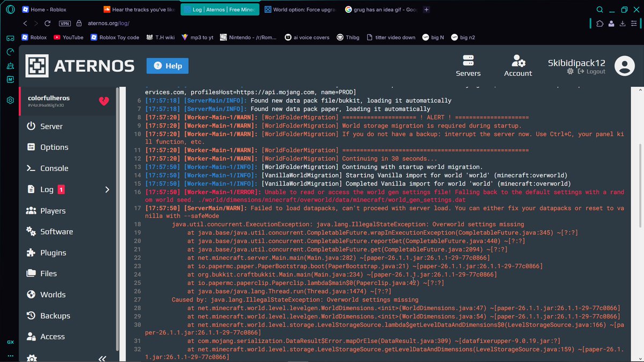Click the red badge 1 next to Log
The image size is (644, 362).
point(61,189)
